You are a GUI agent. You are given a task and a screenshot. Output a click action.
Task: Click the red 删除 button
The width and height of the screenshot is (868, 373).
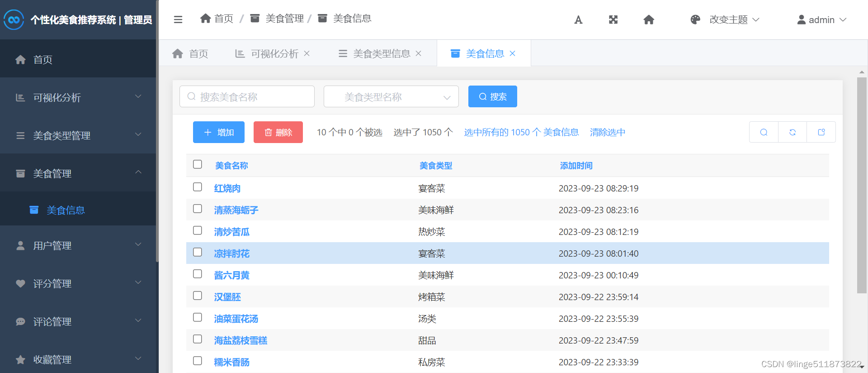point(278,132)
